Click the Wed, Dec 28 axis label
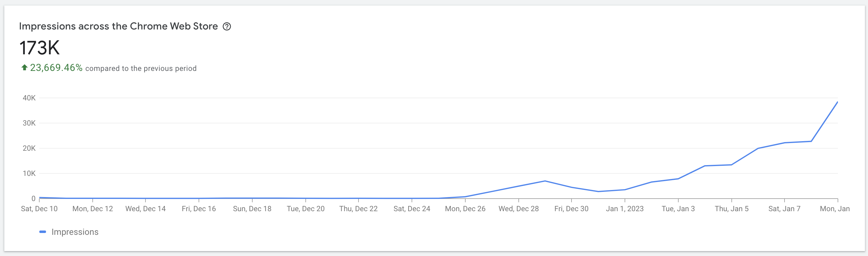This screenshot has width=868, height=256. [x=519, y=208]
